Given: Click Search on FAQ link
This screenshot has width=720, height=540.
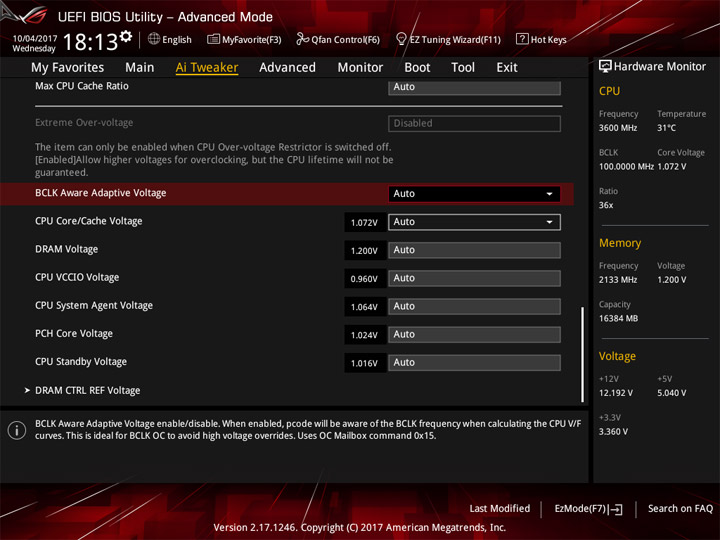Looking at the screenshot, I should pos(680,508).
